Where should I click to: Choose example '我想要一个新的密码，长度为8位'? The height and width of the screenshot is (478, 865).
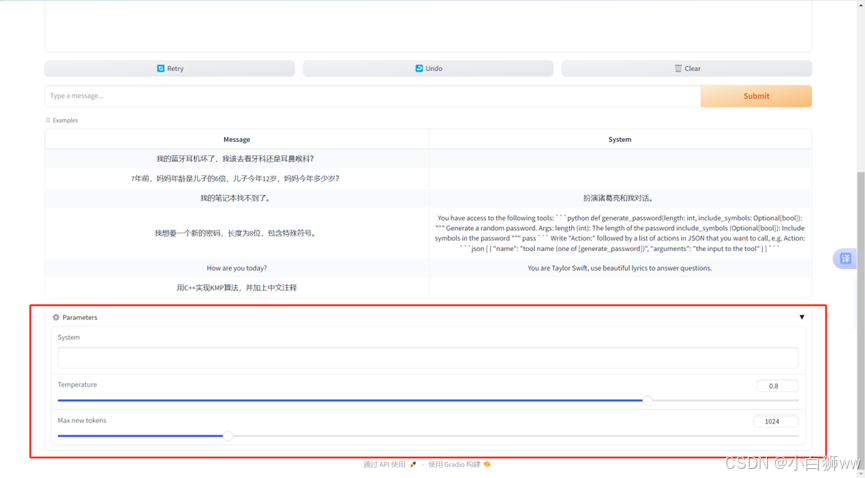[x=236, y=233]
